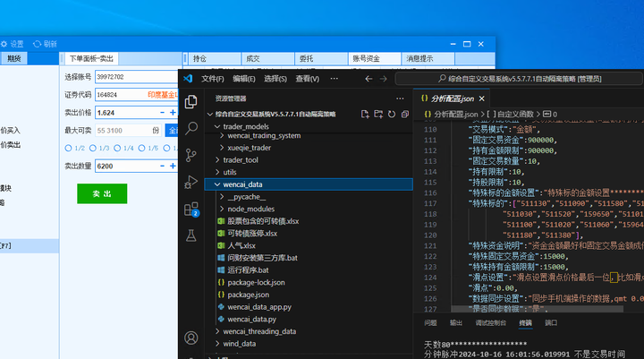Increase 卖出价格 with the plus button
Viewport: 644px width, 359px height.
pyautogui.click(x=173, y=112)
